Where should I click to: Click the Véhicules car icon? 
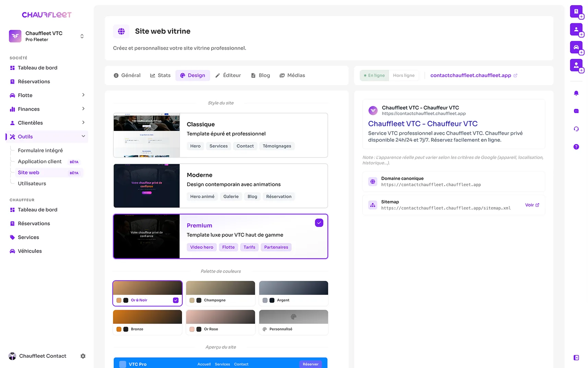click(12, 251)
